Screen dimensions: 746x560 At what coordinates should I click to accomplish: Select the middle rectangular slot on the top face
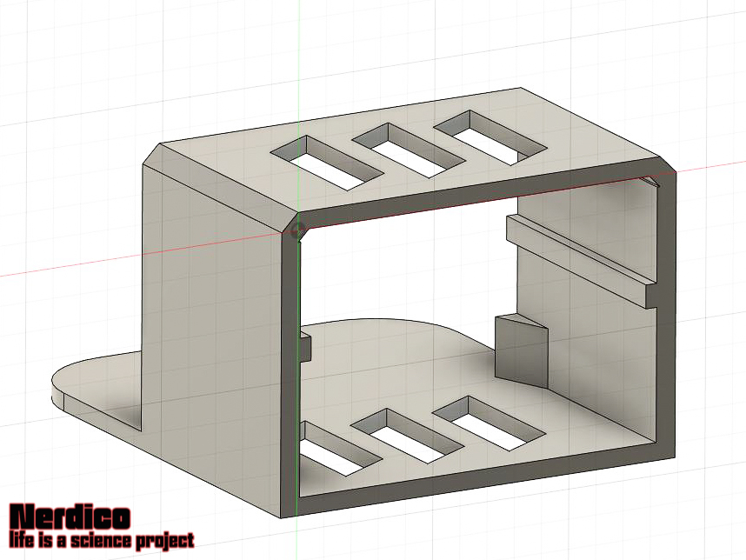[410, 150]
